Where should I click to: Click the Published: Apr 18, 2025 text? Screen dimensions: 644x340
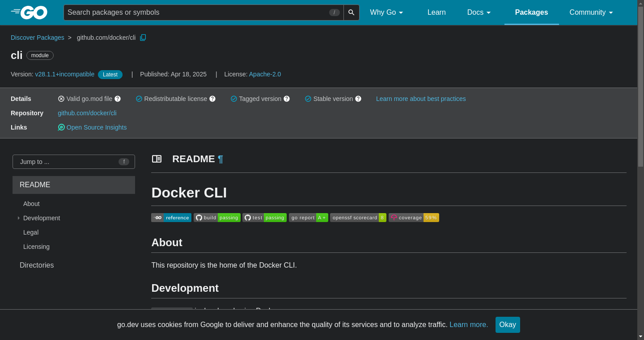click(173, 74)
